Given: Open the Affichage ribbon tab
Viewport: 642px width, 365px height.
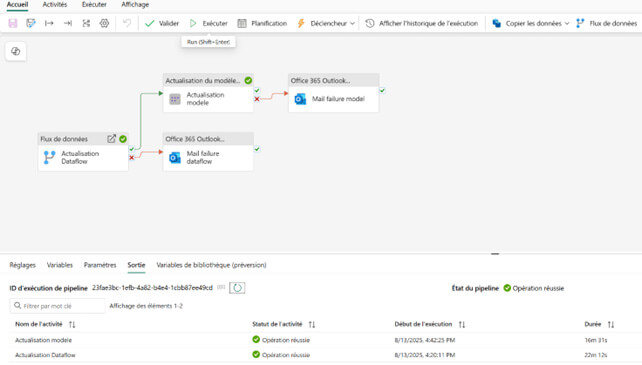Looking at the screenshot, I should click(135, 5).
